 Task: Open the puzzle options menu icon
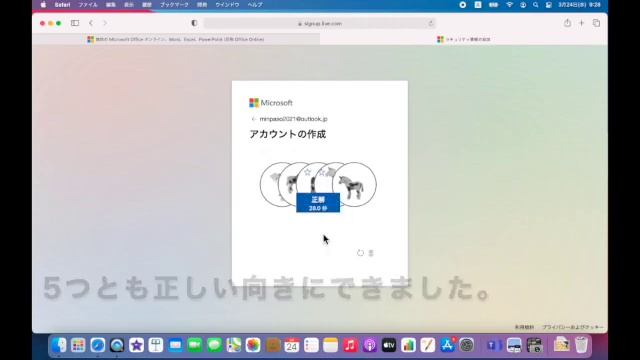371,253
